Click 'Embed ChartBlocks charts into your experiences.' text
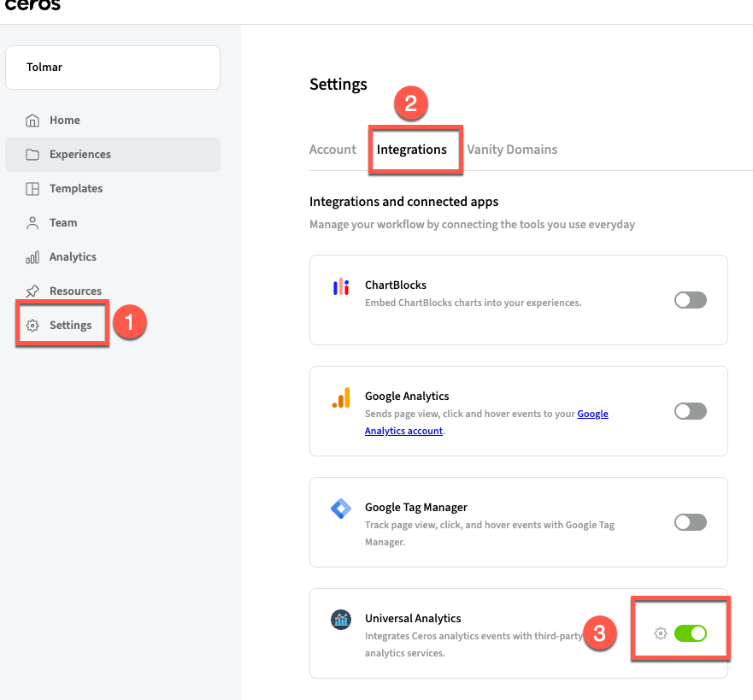The image size is (753, 700). pos(473,303)
